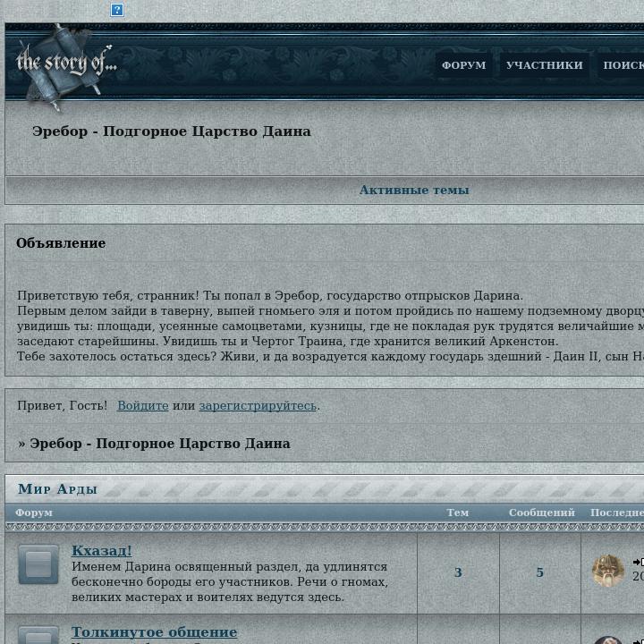The image size is (644, 644).
Task: Click the Толкинутое общение forum status icon
Action: 38,635
